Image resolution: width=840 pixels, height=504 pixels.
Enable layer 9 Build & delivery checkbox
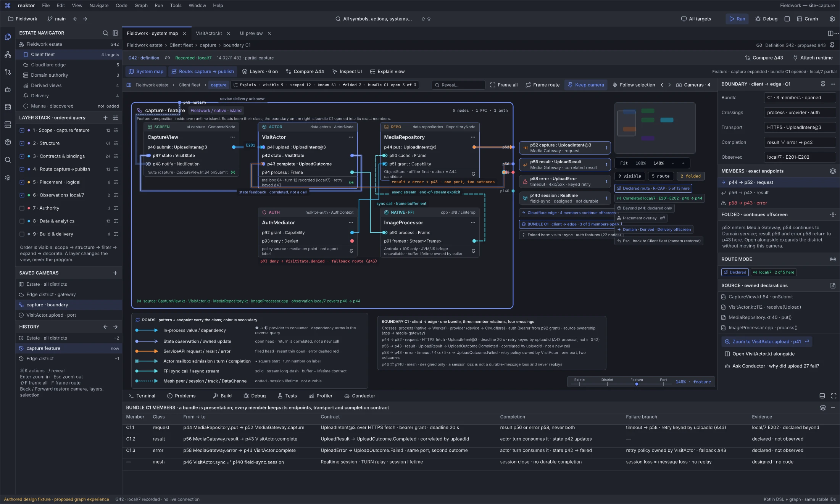coord(22,234)
